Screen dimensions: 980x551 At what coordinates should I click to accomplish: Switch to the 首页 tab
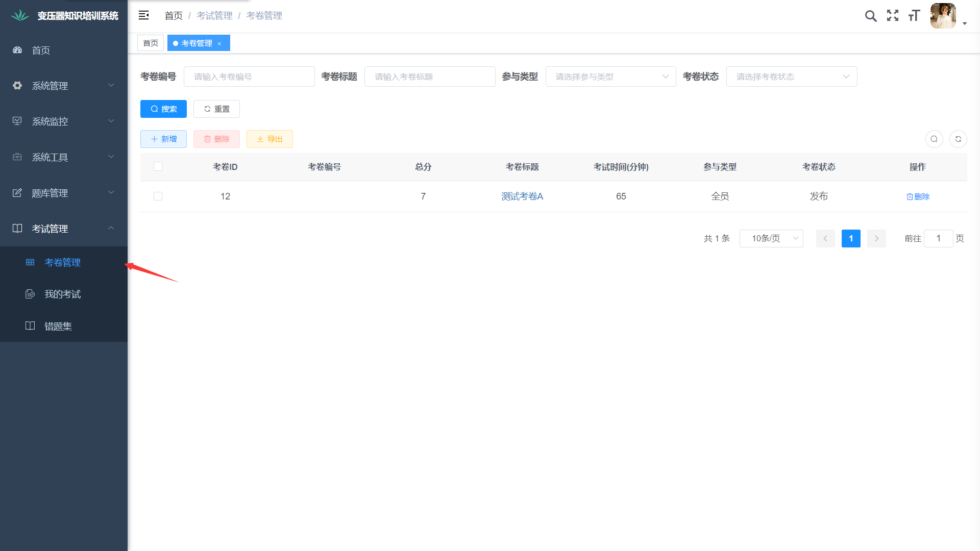[151, 43]
